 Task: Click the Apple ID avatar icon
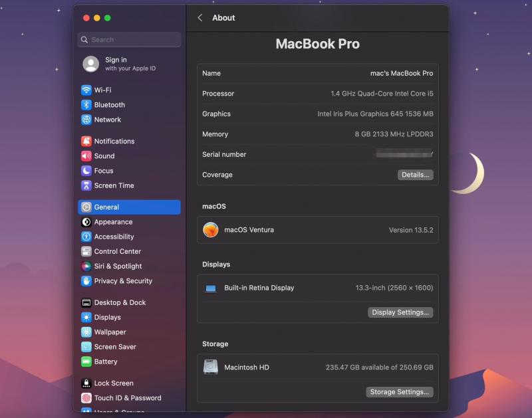click(91, 64)
